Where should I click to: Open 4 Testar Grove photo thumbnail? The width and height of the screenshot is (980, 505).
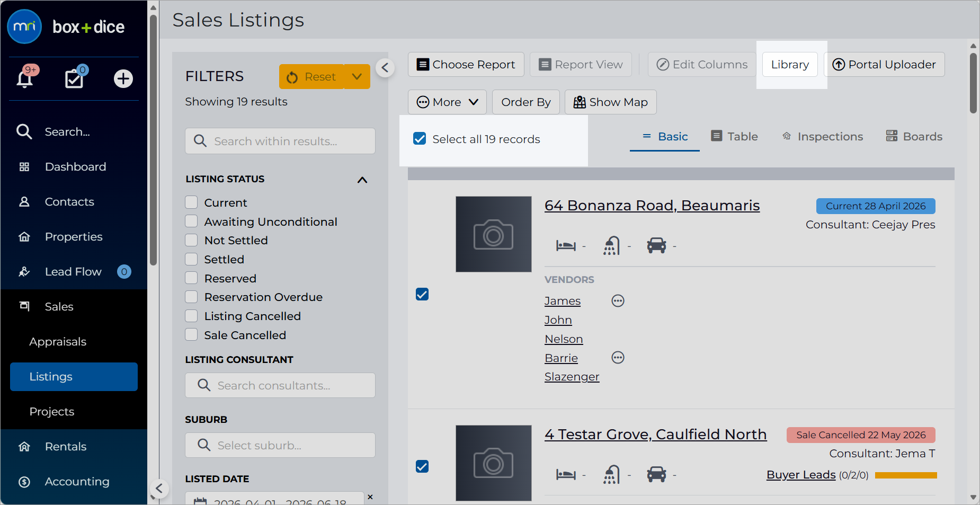pos(494,463)
